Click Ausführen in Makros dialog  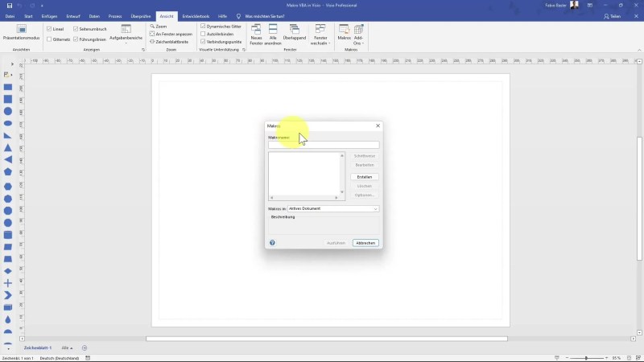(336, 243)
